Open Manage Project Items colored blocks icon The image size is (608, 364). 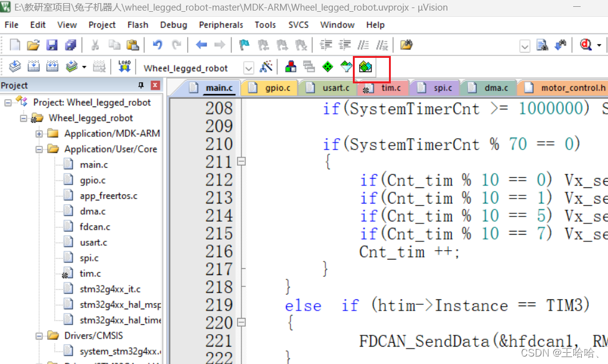click(291, 67)
